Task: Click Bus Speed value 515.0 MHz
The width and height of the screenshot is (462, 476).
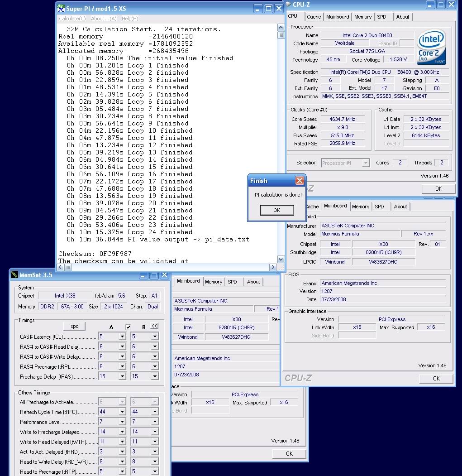Action: pyautogui.click(x=343, y=135)
